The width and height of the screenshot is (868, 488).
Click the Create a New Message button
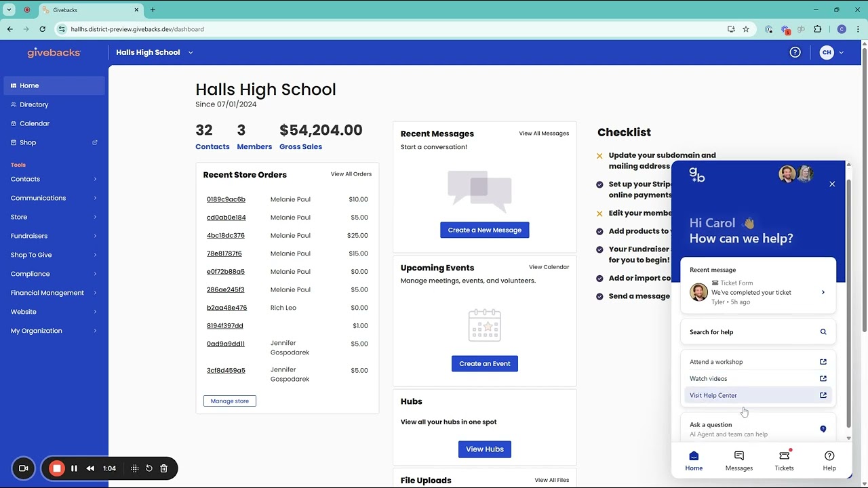[x=484, y=230]
